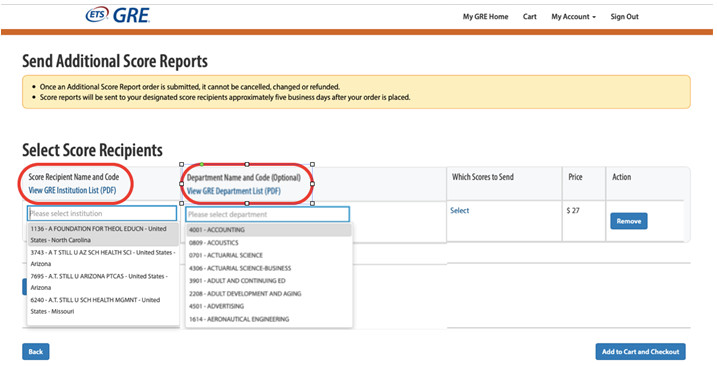
Task: Choose 3743 - A T Still U AZ Sch Health Sci
Action: (103, 258)
